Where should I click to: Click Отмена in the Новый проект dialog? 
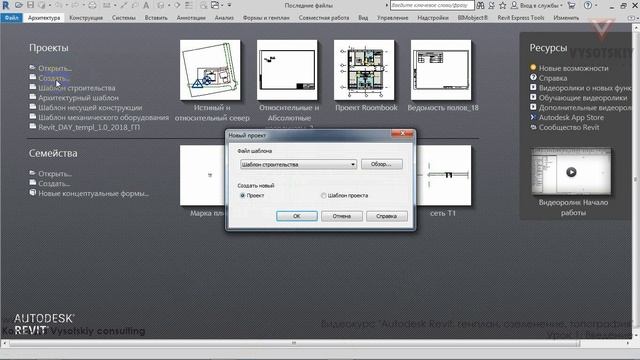tap(342, 216)
